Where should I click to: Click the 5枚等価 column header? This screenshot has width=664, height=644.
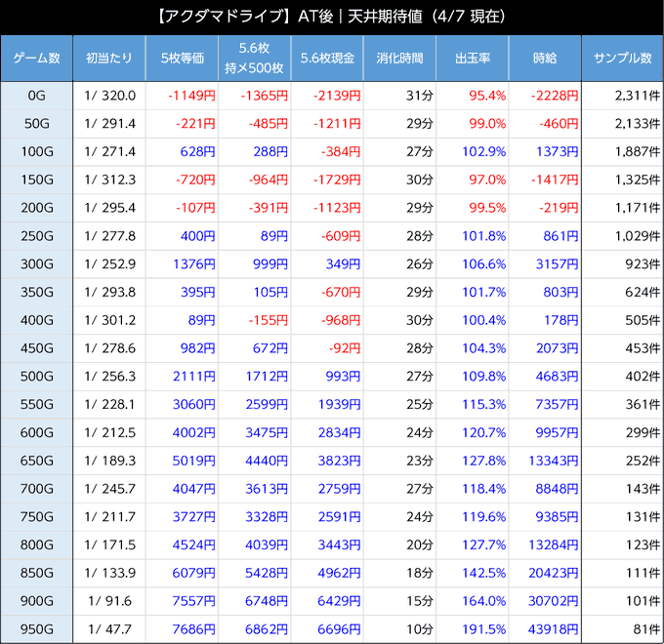(182, 59)
